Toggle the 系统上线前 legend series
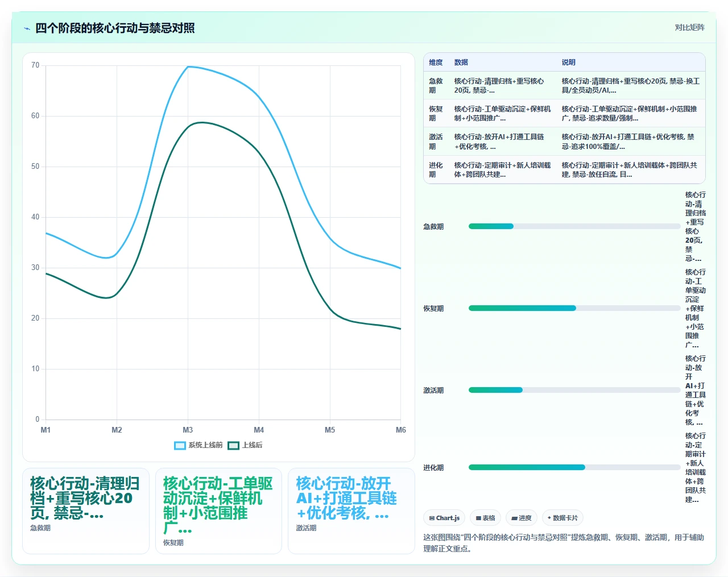Screen dimensions: 728x577 click(198, 445)
